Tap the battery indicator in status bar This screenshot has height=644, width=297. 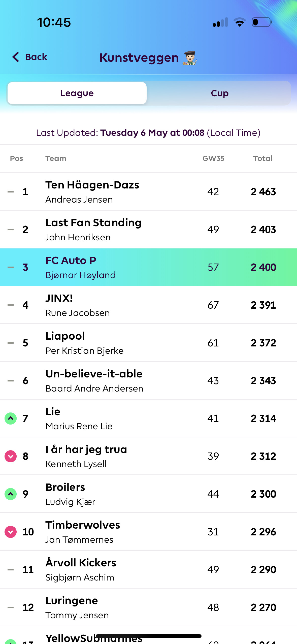[262, 22]
